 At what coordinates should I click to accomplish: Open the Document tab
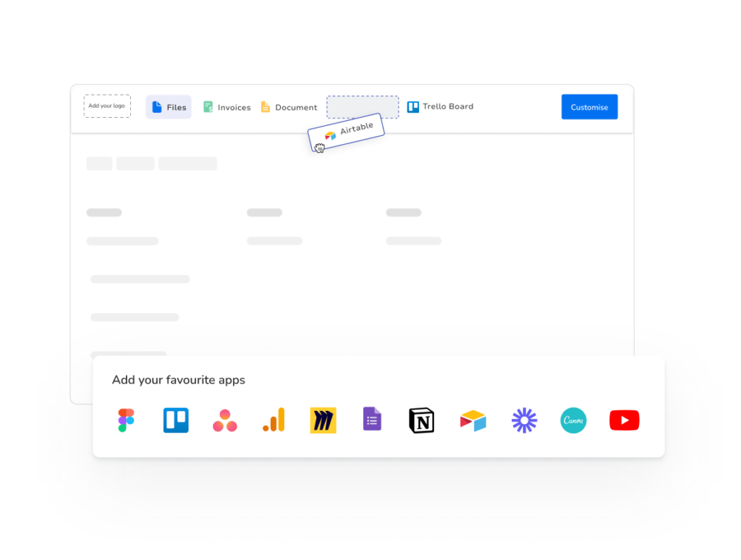coord(289,107)
